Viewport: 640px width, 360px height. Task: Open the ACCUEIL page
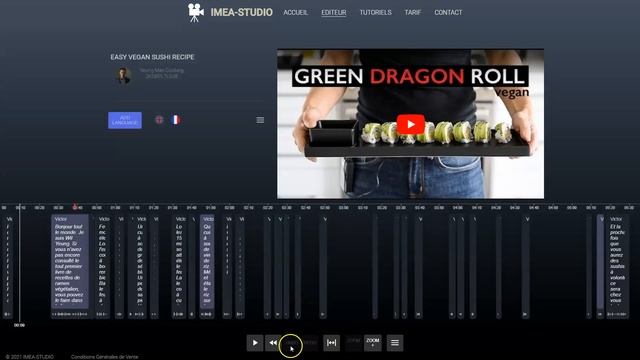296,13
